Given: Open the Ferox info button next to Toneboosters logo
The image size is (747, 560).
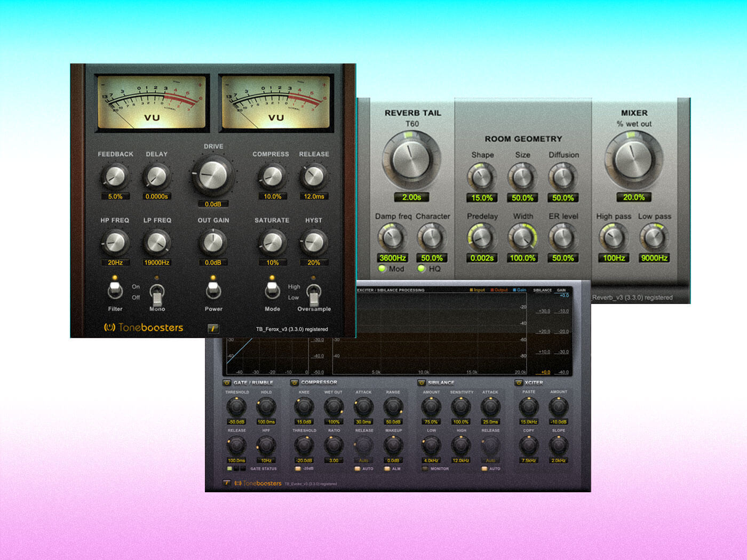Looking at the screenshot, I should 213,329.
